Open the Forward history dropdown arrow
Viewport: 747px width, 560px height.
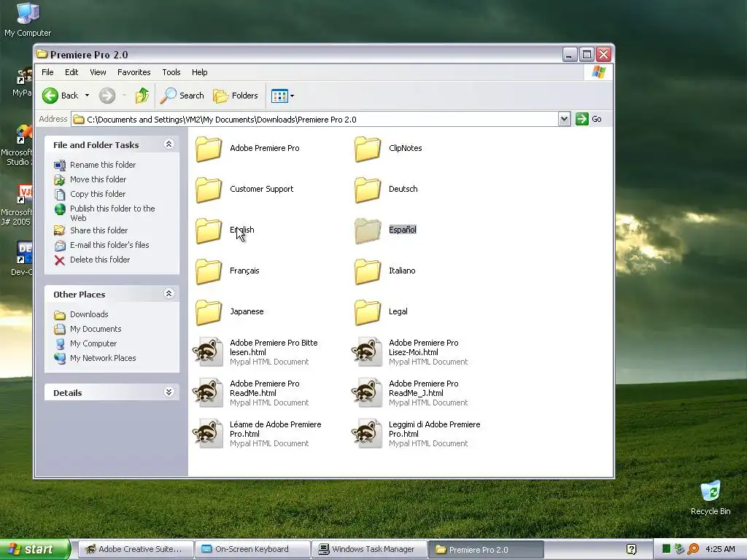(x=124, y=96)
